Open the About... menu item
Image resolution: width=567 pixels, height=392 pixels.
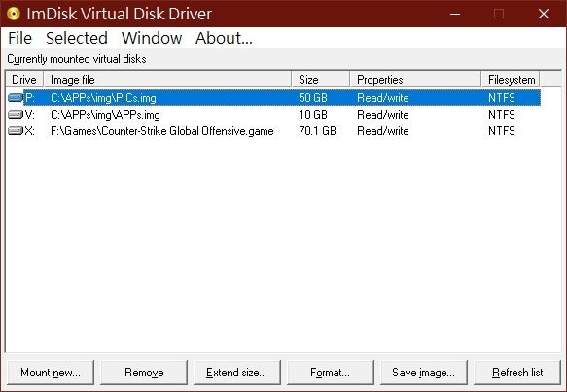[224, 38]
